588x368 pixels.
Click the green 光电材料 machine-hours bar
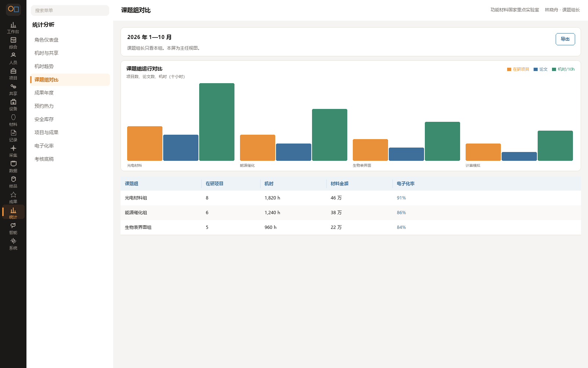point(217,122)
